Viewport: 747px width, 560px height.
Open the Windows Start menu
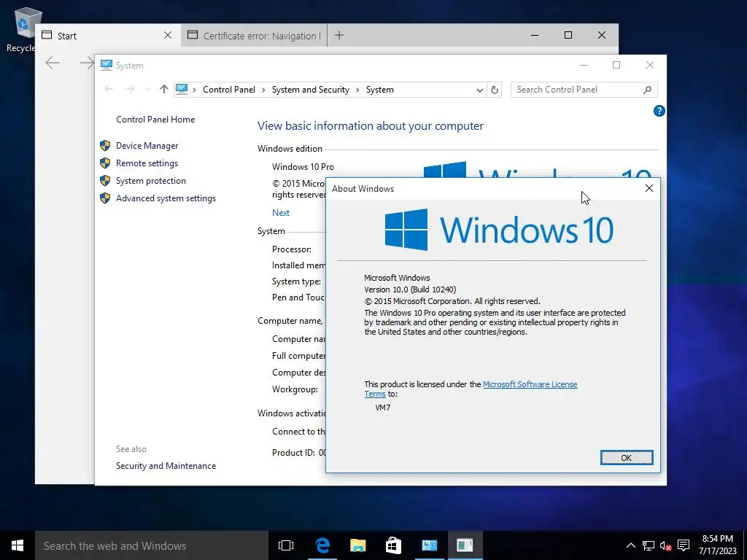[x=18, y=545]
